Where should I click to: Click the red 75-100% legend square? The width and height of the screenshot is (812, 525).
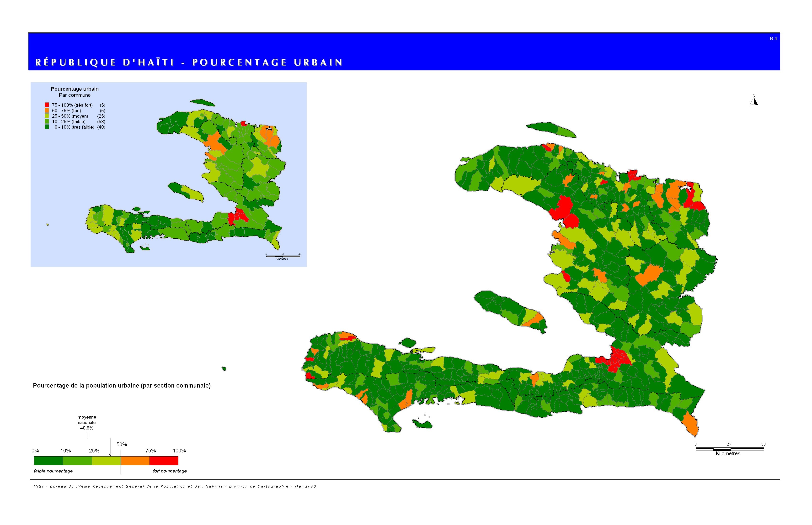tap(47, 105)
